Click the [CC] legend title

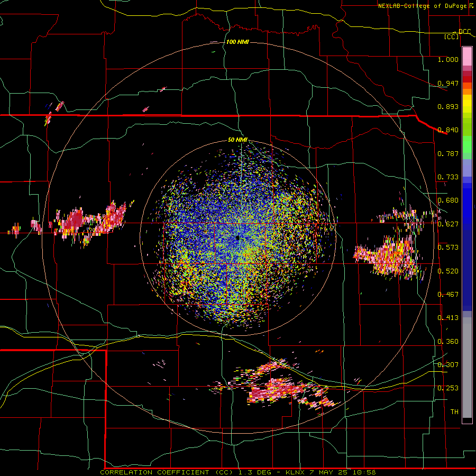pyautogui.click(x=452, y=36)
